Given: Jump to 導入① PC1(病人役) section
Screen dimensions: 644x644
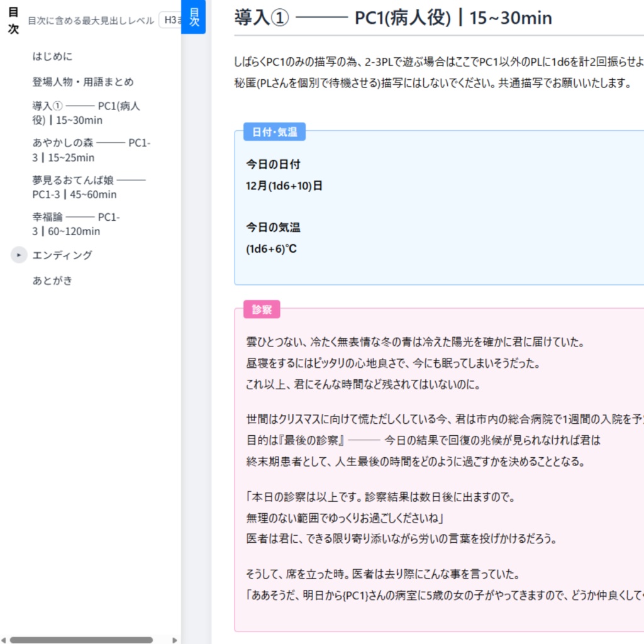Looking at the screenshot, I should [x=85, y=113].
